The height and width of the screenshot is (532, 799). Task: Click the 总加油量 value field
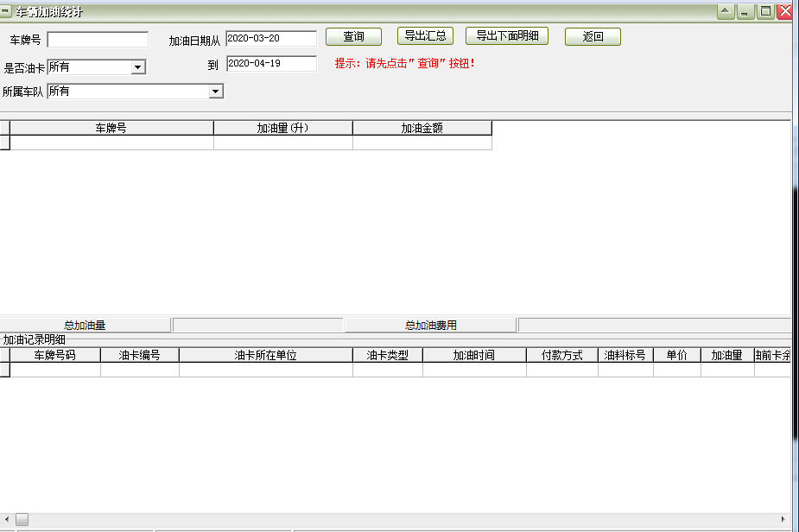pyautogui.click(x=258, y=325)
